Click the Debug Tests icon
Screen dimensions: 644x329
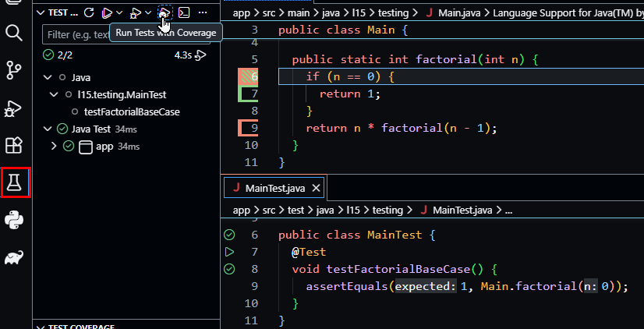coord(135,13)
